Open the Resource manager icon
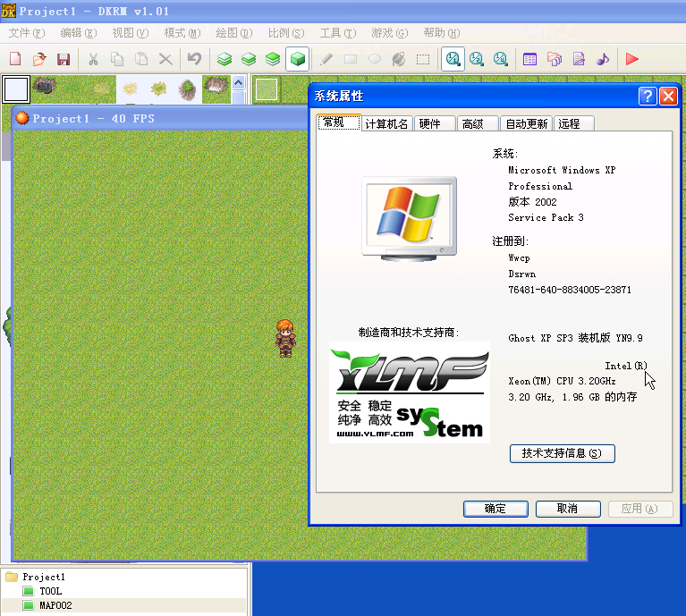686x616 pixels. [555, 59]
